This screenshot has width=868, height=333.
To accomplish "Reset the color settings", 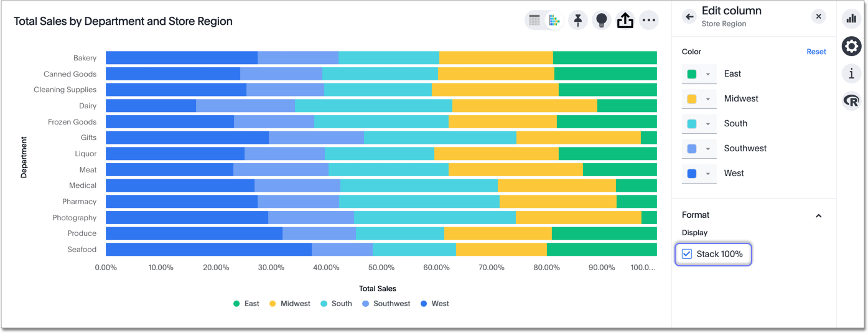I will (x=816, y=52).
